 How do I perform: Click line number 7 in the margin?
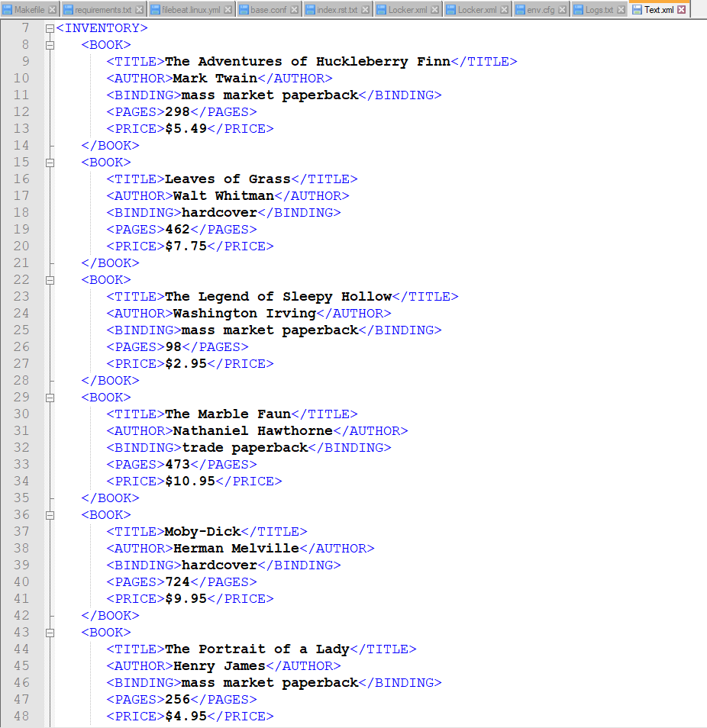(25, 28)
